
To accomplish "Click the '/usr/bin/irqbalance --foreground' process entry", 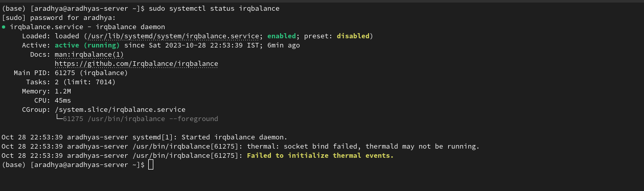I will point(141,119).
